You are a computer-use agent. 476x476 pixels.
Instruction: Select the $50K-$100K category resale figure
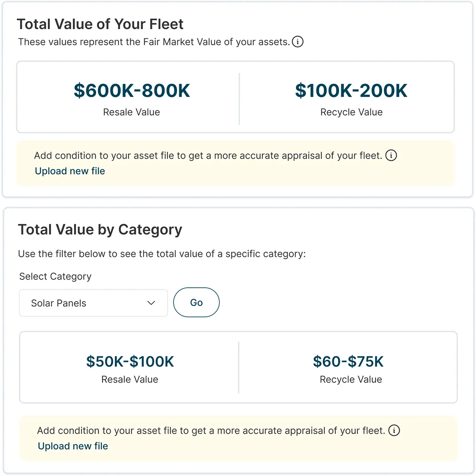(130, 362)
